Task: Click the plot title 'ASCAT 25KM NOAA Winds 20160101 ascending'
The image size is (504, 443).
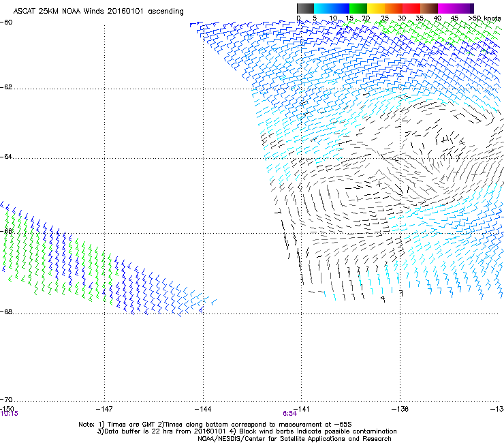Action: pyautogui.click(x=98, y=12)
